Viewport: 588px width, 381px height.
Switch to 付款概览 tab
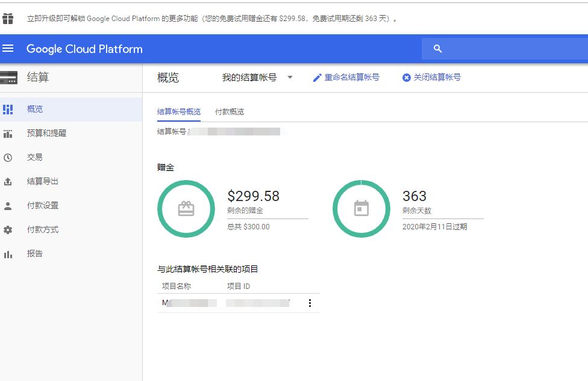click(x=230, y=111)
